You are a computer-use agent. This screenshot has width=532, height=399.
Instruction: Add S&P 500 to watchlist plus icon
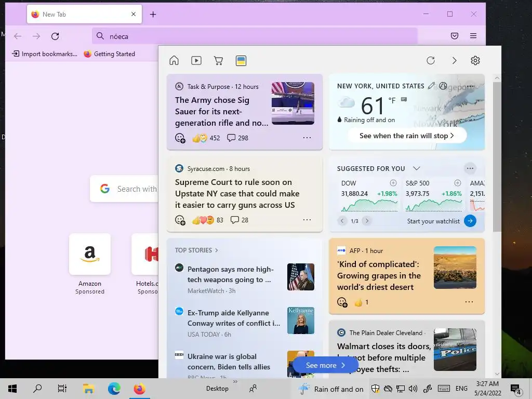coord(458,183)
